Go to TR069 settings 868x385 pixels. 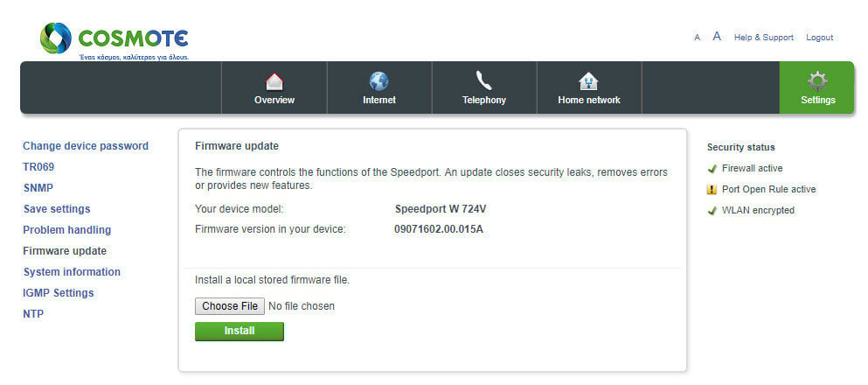(x=38, y=167)
